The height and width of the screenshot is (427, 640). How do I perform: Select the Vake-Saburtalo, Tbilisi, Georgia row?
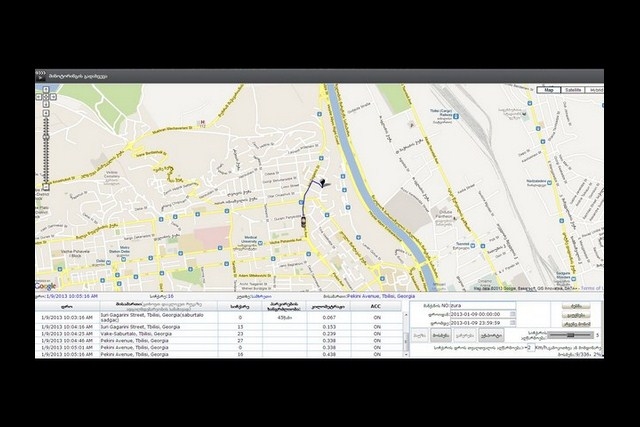pos(219,334)
